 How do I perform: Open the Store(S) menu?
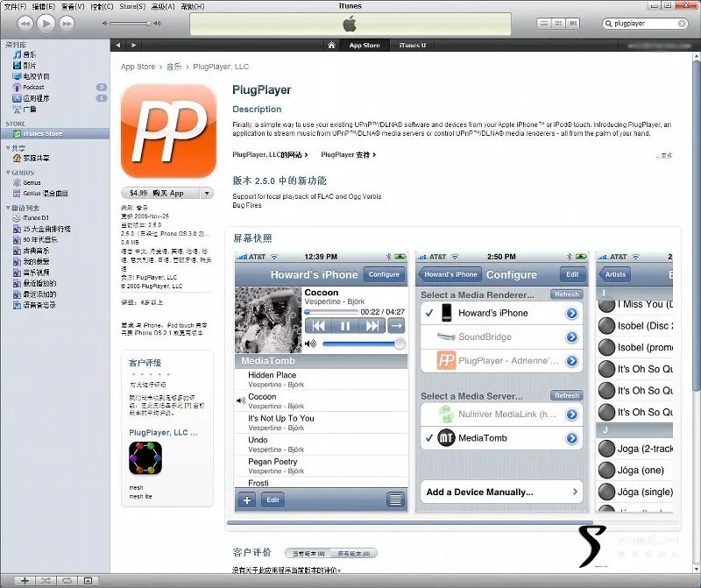[x=132, y=6]
